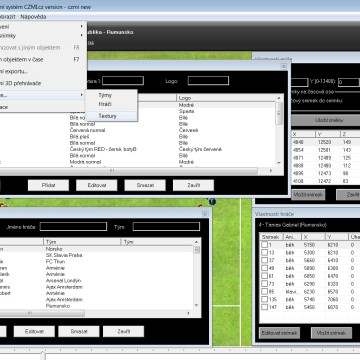
Task: Choose Týmy in the submenu
Action: pyautogui.click(x=105, y=95)
